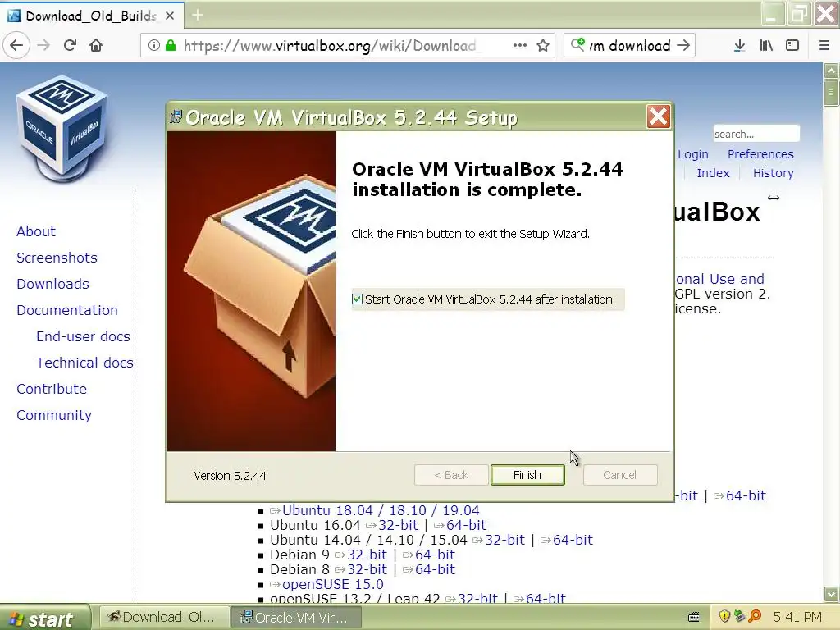This screenshot has width=840, height=630.
Task: Click the vertical scrollbar thumb
Action: click(831, 93)
